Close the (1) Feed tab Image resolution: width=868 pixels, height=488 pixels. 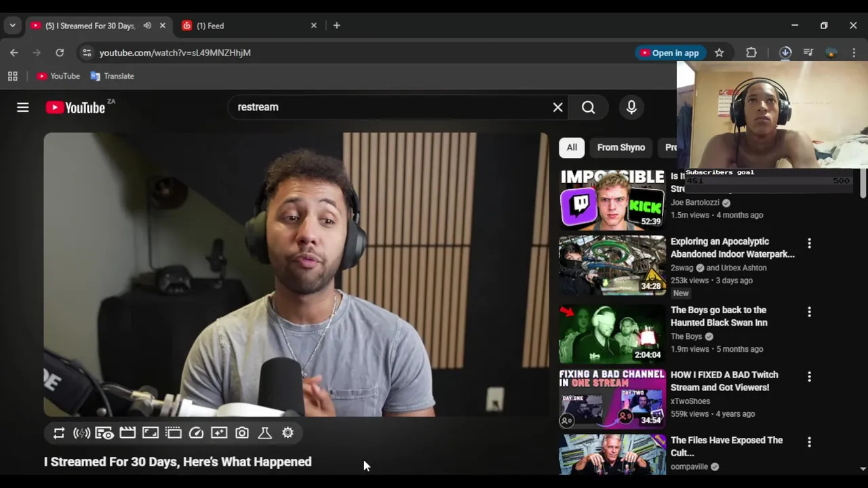[313, 26]
